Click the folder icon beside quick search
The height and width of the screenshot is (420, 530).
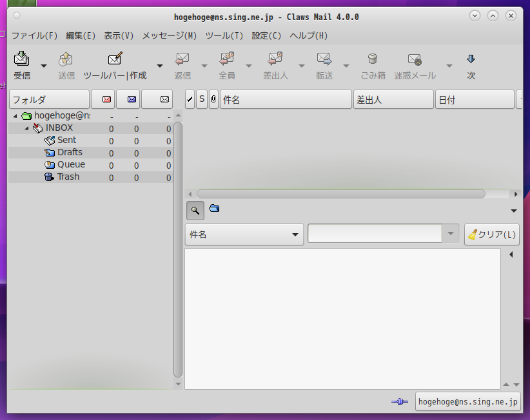[214, 208]
